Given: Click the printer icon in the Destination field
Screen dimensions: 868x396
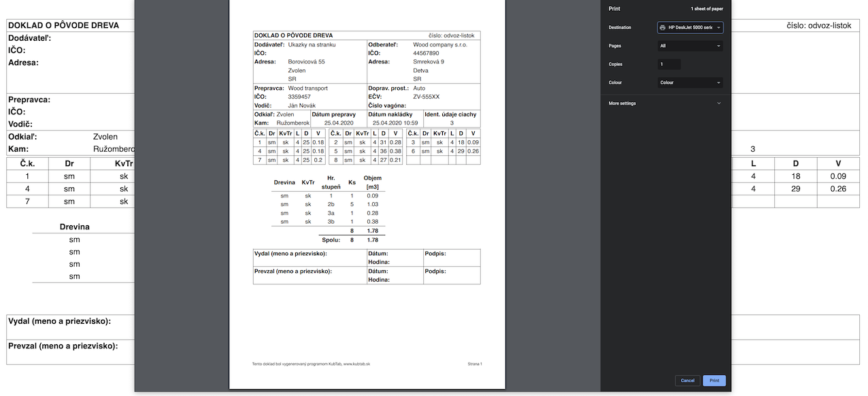Looking at the screenshot, I should (663, 28).
